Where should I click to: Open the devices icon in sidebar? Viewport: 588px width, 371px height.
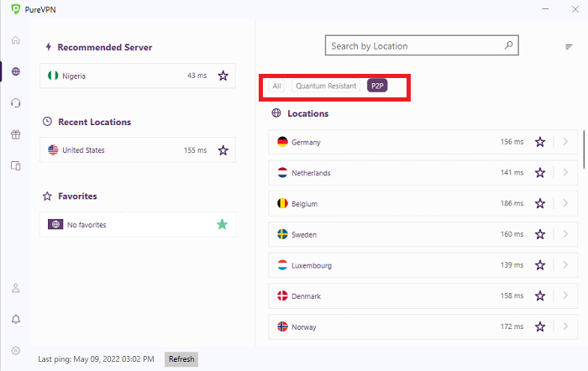[16, 165]
